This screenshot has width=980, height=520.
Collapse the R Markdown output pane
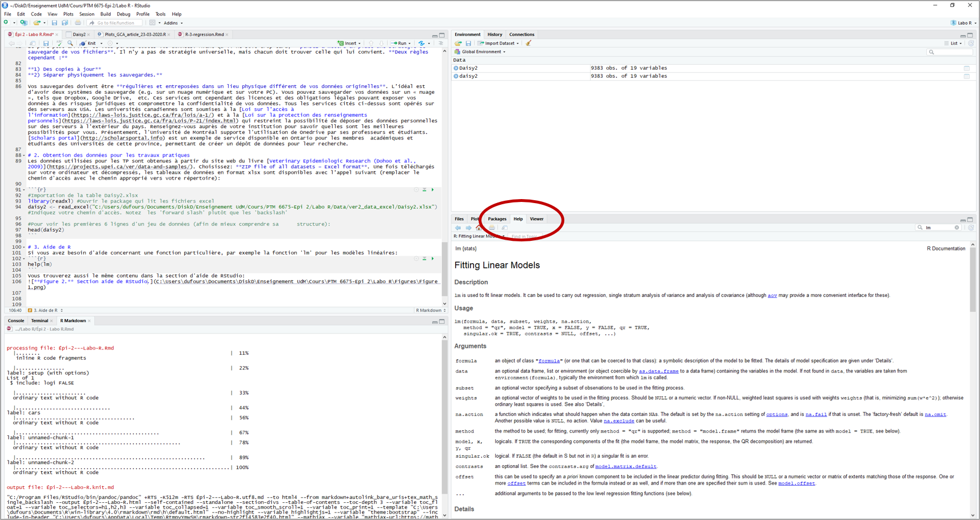pos(436,321)
